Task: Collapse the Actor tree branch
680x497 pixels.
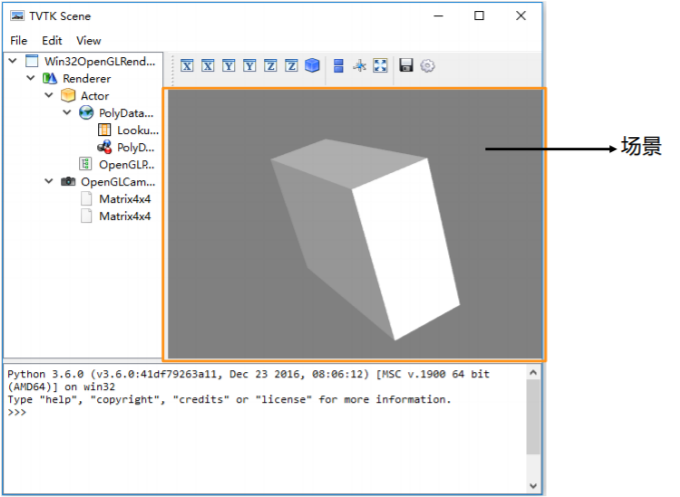Action: click(48, 96)
